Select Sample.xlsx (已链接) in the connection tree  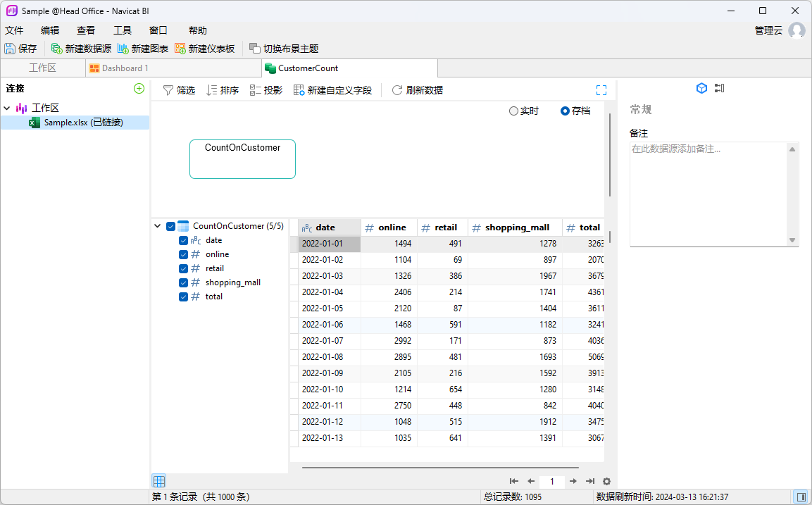[75, 123]
